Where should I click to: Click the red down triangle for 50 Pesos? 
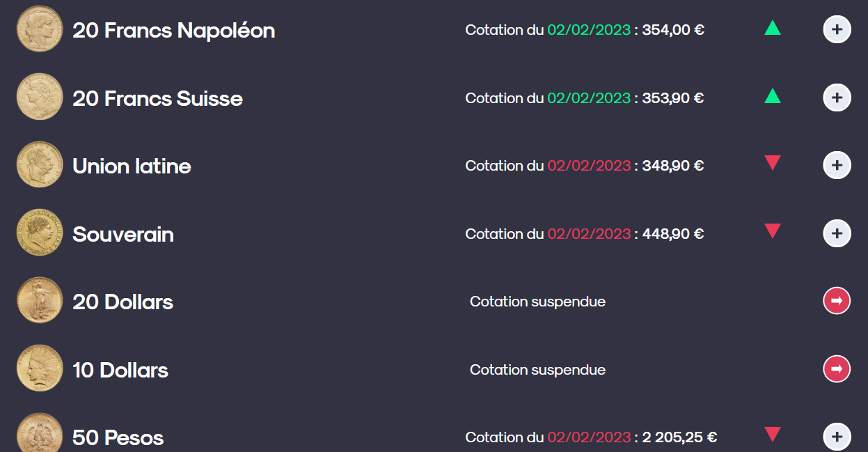pos(772,435)
